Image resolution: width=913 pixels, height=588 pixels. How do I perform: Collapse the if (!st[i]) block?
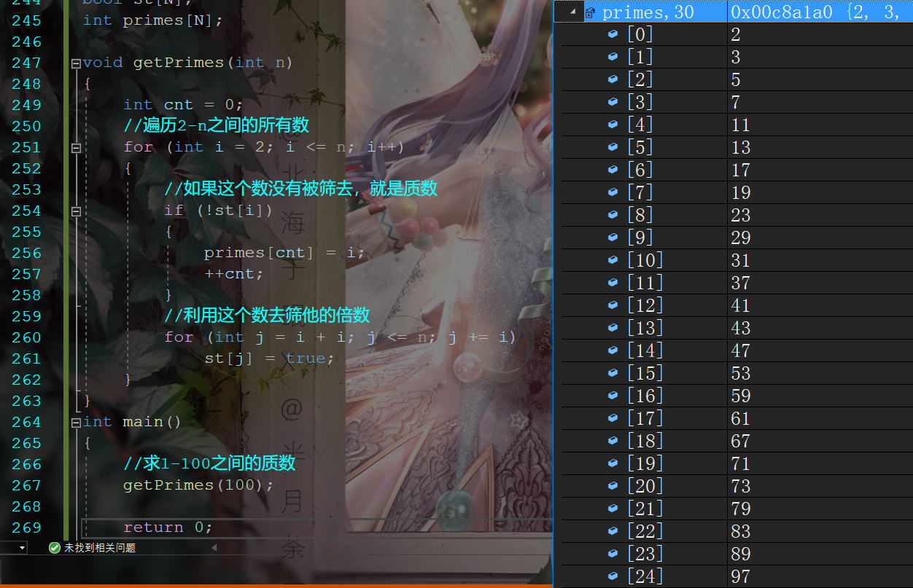coord(76,211)
